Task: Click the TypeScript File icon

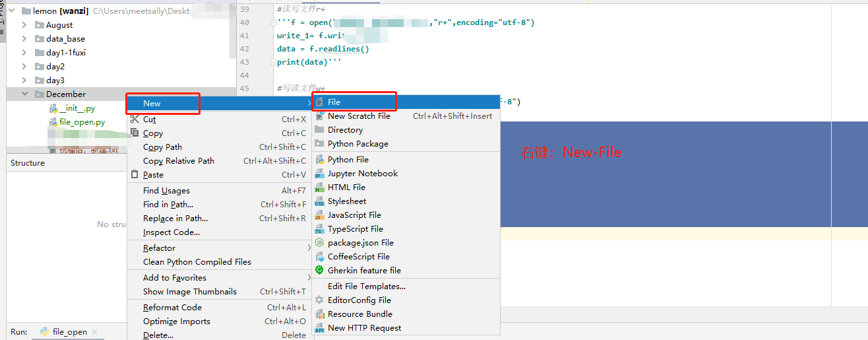Action: 319,229
